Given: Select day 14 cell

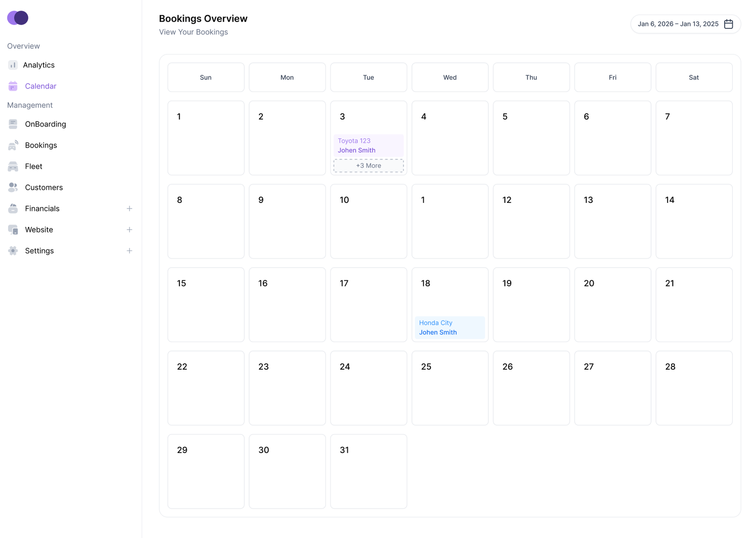Looking at the screenshot, I should pos(694,221).
